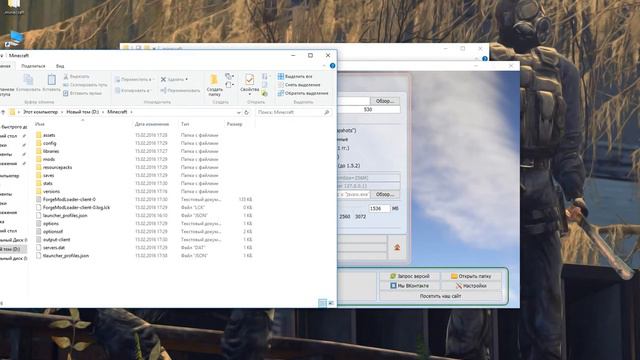
Task: Click the Свойства (Properties) checkmark icon
Action: tap(249, 79)
